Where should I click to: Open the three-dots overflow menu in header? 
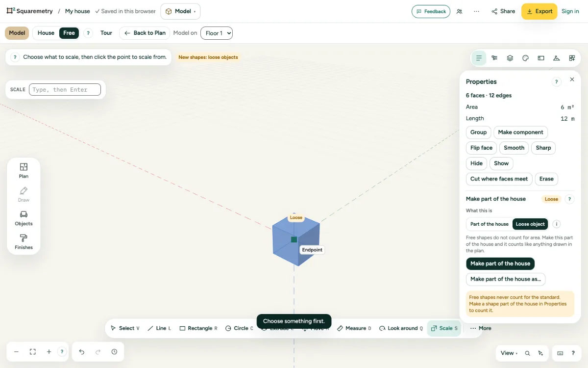tap(476, 11)
